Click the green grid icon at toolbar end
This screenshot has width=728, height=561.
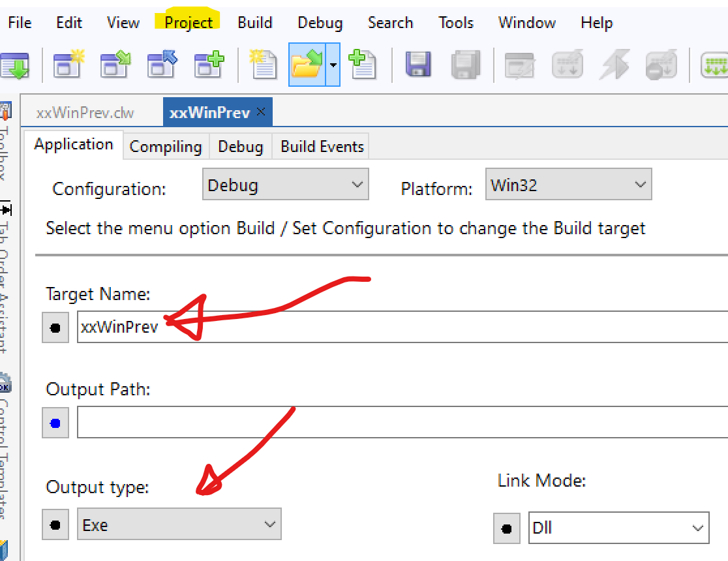714,65
